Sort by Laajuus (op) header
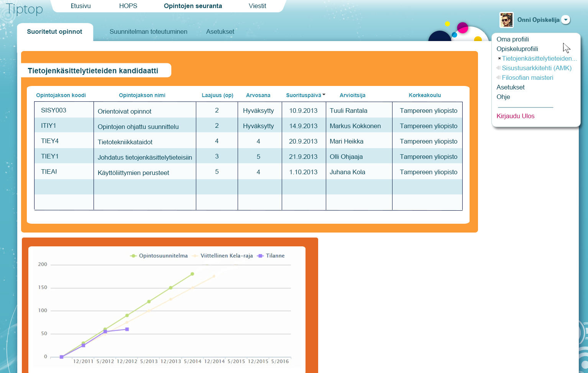 point(217,95)
